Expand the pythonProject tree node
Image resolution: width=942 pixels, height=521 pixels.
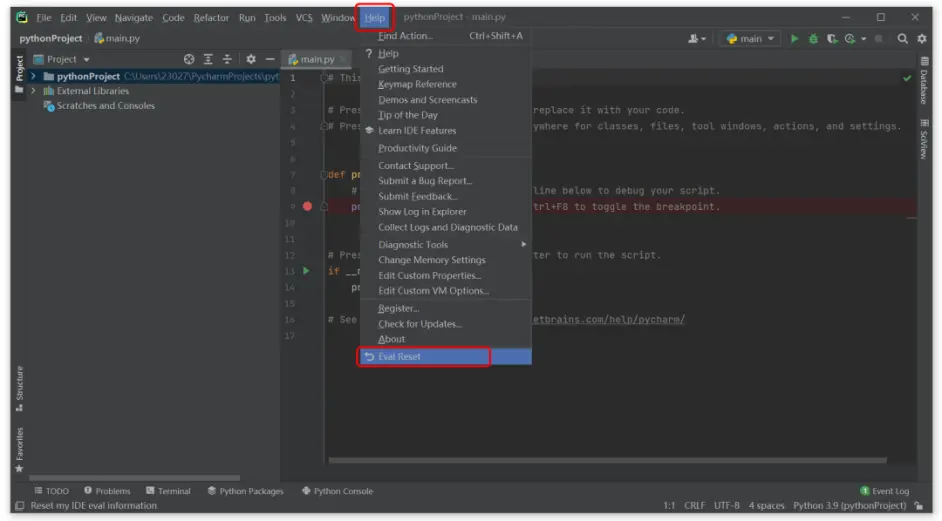tap(34, 76)
